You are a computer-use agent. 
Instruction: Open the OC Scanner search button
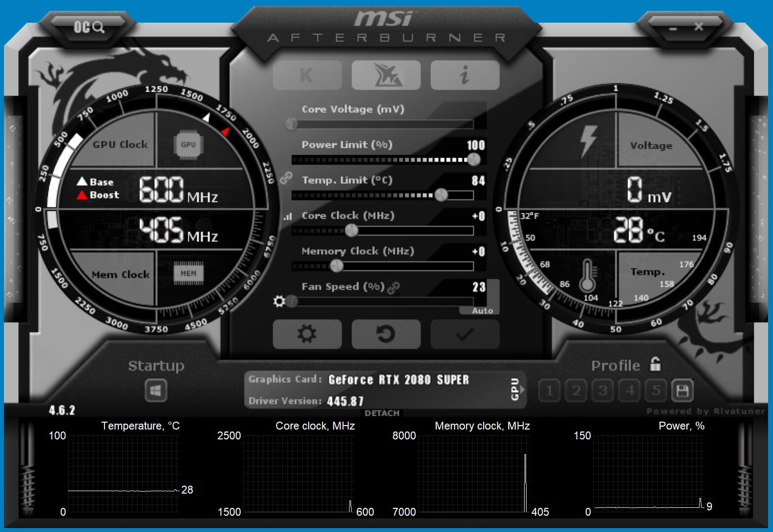pos(89,27)
